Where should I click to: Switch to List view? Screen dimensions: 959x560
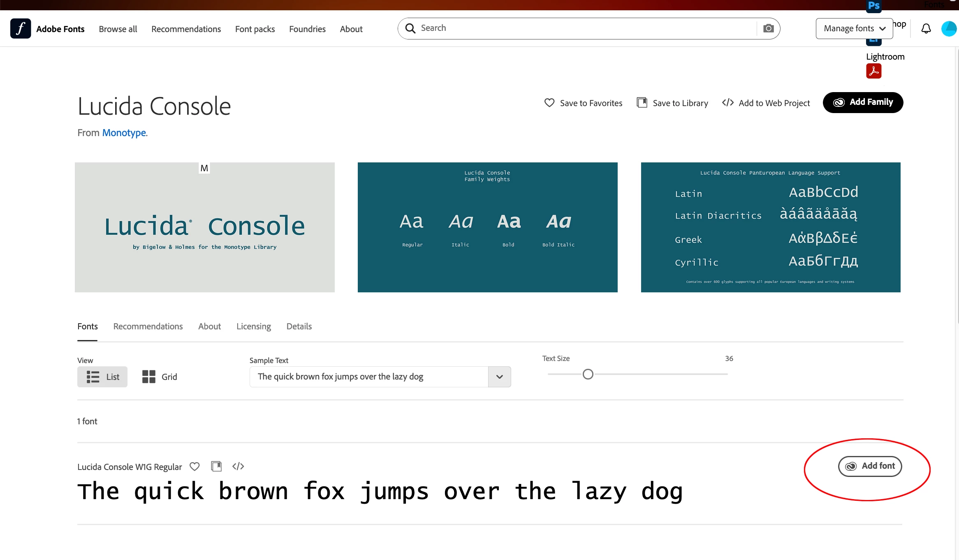tap(102, 377)
